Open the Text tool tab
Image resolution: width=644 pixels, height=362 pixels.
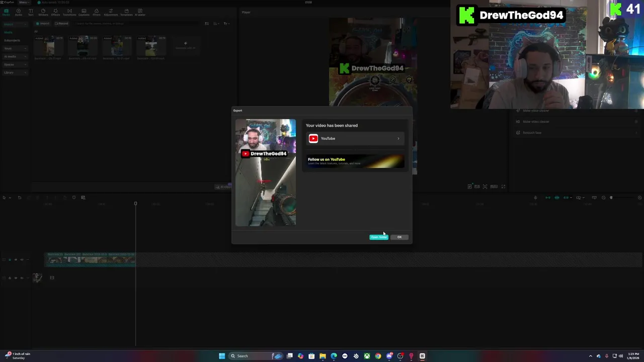click(x=31, y=13)
